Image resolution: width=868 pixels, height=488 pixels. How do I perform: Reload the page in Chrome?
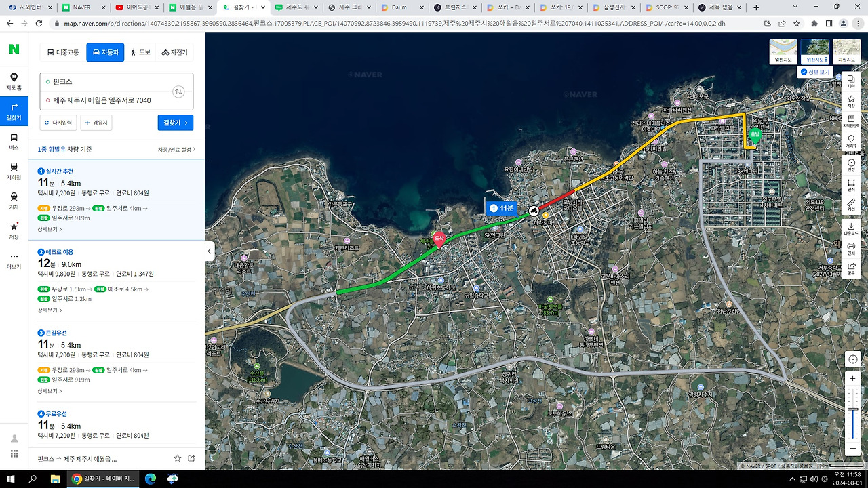[x=39, y=23]
